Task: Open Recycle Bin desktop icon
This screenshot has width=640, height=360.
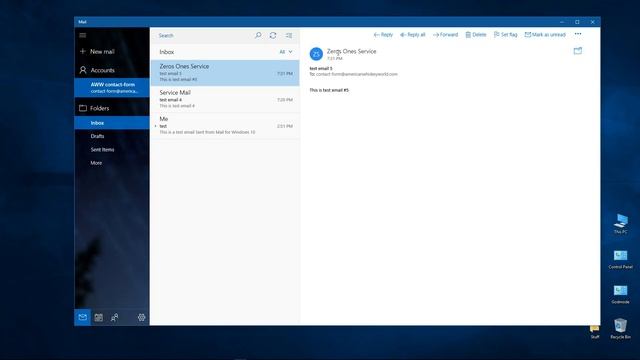Action: 620,329
